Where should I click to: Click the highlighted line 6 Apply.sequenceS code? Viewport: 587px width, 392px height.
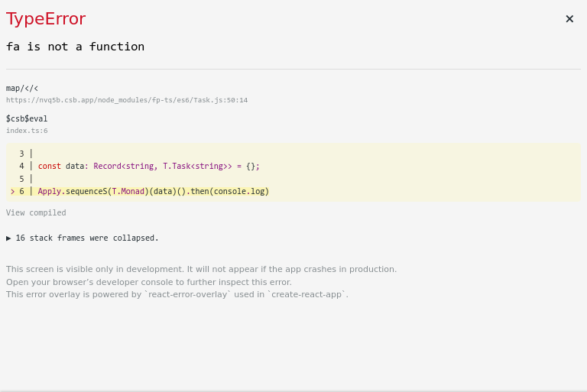[154, 191]
